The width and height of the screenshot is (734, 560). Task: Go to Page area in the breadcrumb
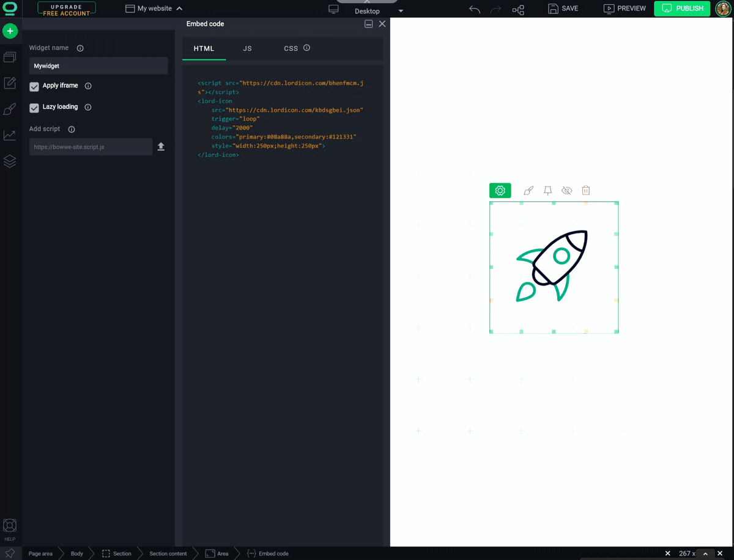[x=40, y=554]
